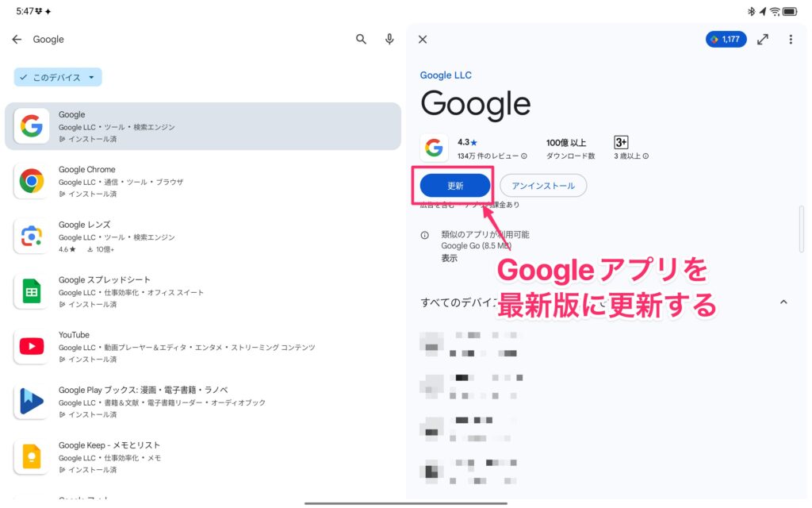Viewport: 812px width, 508px height.
Task: Tap the アンインストール button
Action: (x=543, y=186)
